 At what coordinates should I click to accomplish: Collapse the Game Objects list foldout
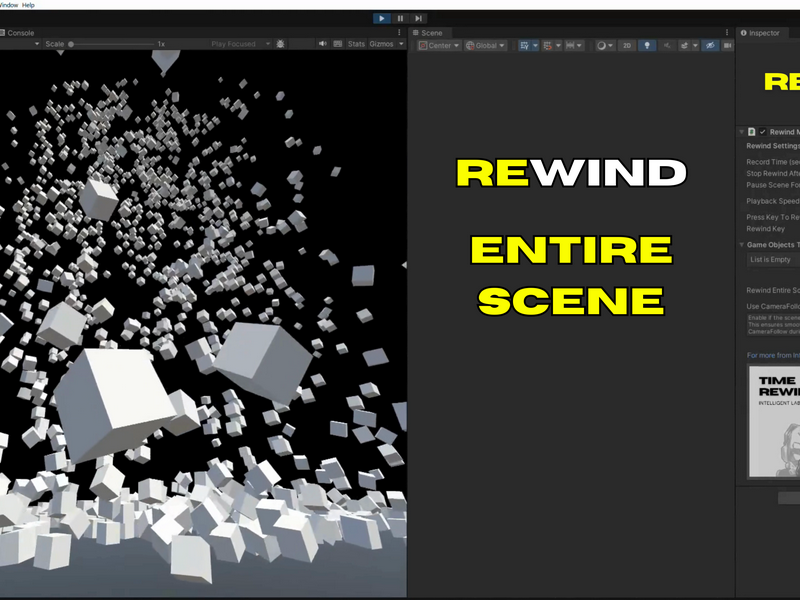(x=742, y=245)
